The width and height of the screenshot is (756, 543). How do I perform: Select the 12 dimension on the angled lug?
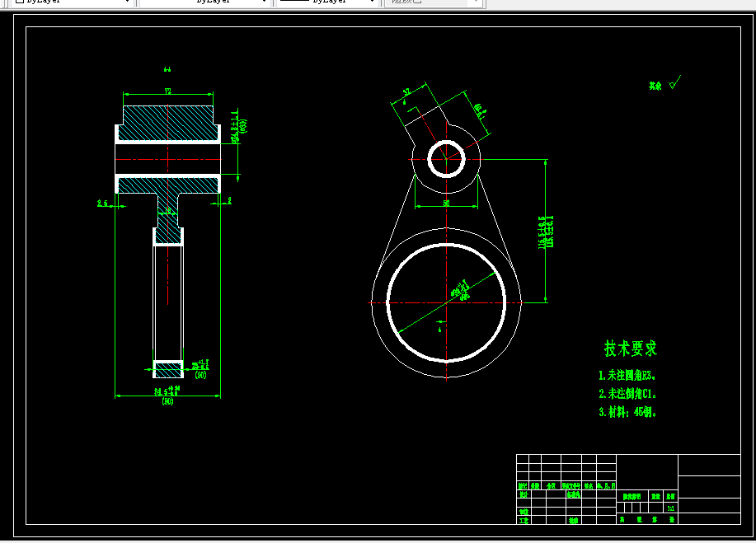click(406, 91)
